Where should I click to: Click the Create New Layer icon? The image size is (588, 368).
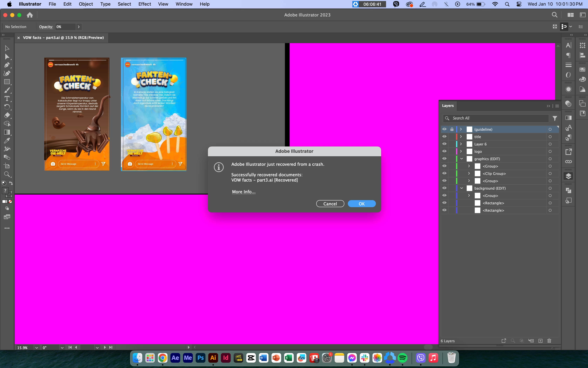pyautogui.click(x=540, y=341)
